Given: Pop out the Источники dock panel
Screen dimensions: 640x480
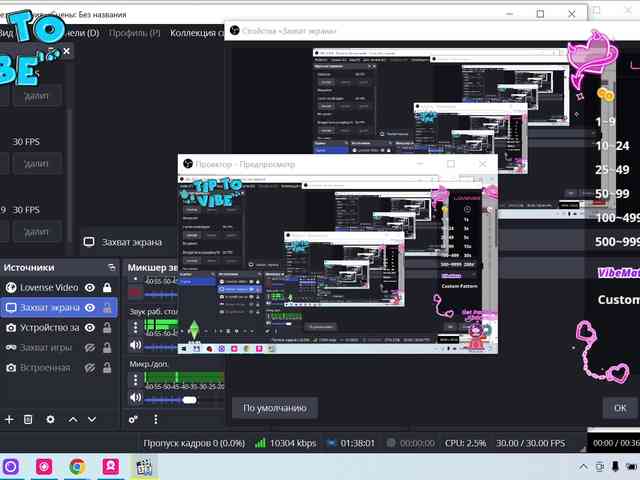Looking at the screenshot, I should tap(111, 268).
